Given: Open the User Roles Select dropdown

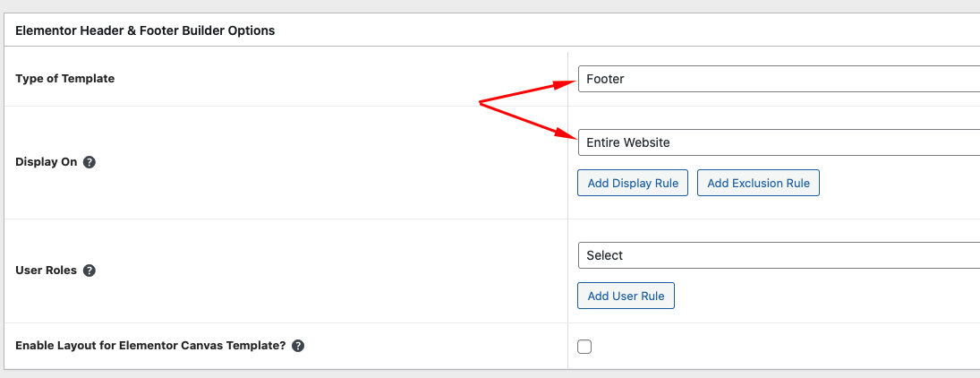Looking at the screenshot, I should [779, 255].
